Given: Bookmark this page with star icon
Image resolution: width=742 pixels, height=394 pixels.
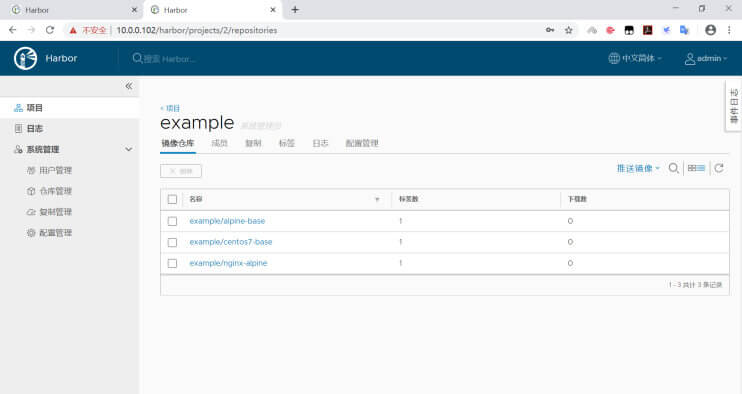Looking at the screenshot, I should coord(568,30).
